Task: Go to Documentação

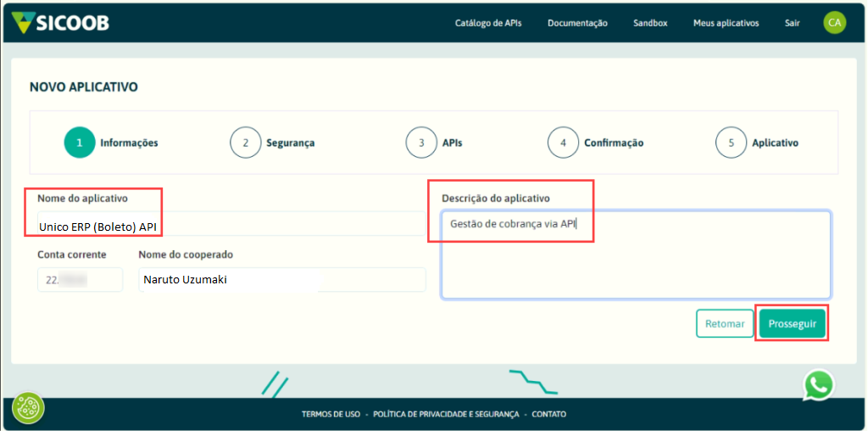Action: [x=577, y=23]
